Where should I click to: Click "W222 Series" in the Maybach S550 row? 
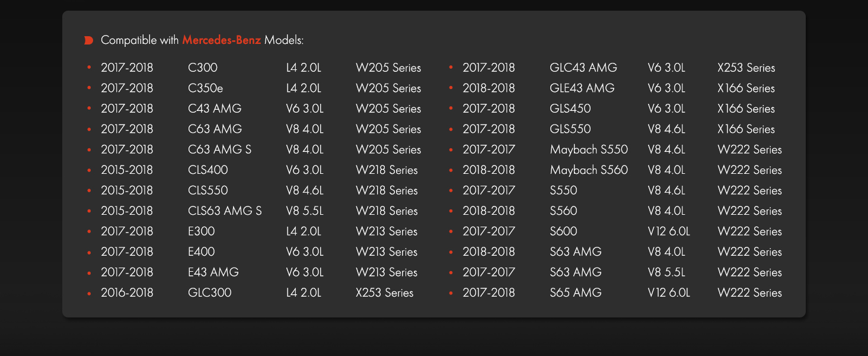tap(750, 150)
